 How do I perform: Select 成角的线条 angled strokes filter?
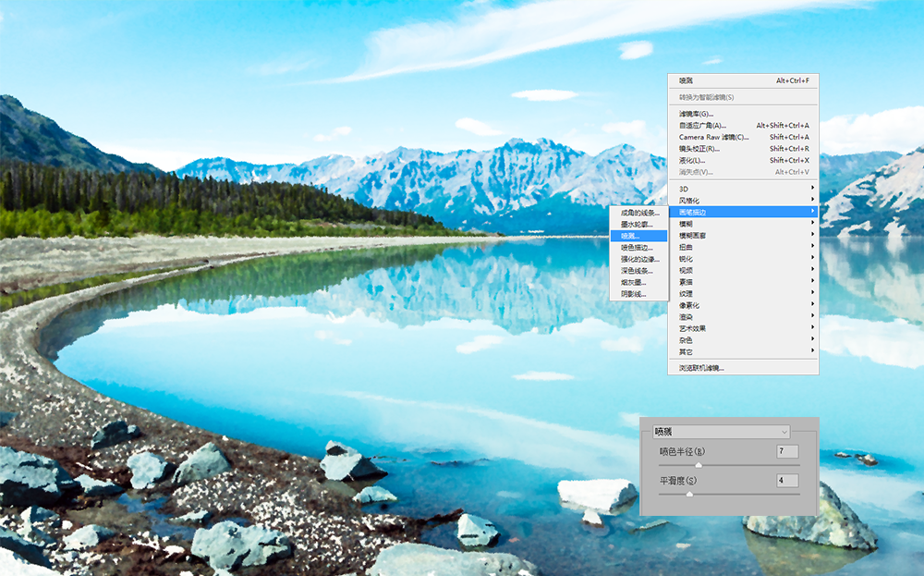coord(639,213)
